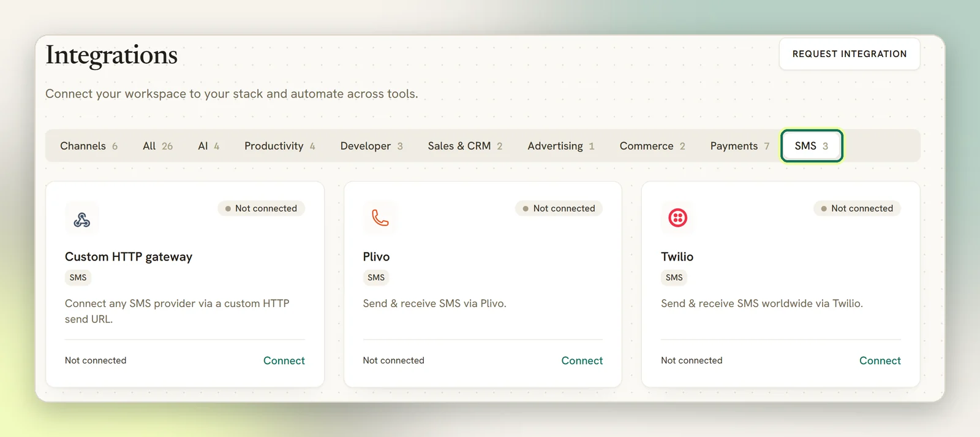Select the Advertising tab
The width and height of the screenshot is (980, 437).
(x=561, y=146)
